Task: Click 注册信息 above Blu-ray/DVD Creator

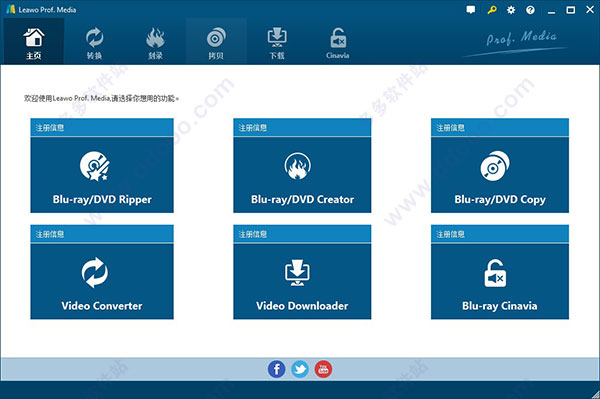Action: 253,128
